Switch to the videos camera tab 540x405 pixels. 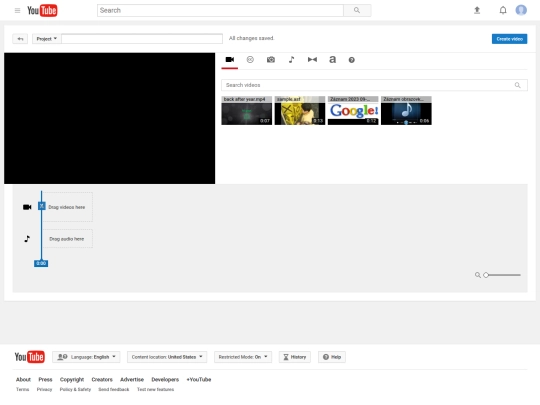pyautogui.click(x=230, y=60)
